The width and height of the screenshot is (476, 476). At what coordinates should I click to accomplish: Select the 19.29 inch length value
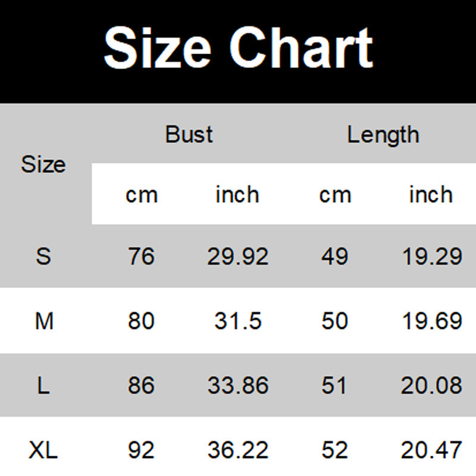[431, 256]
